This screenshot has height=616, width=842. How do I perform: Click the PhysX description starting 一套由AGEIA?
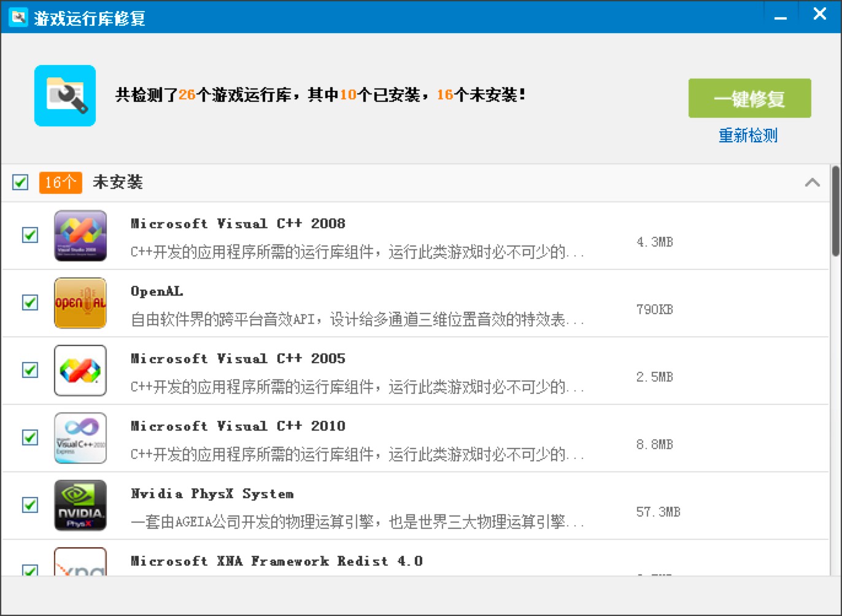(357, 522)
